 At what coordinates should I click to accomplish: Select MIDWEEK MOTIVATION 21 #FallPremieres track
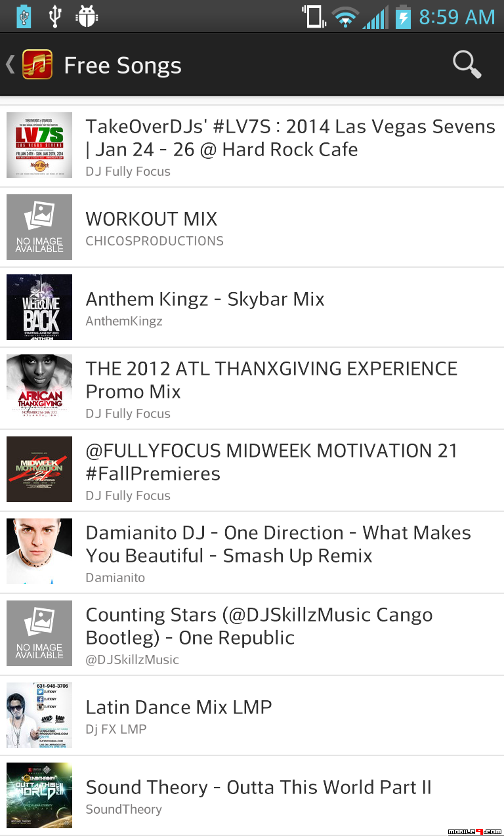[x=252, y=471]
